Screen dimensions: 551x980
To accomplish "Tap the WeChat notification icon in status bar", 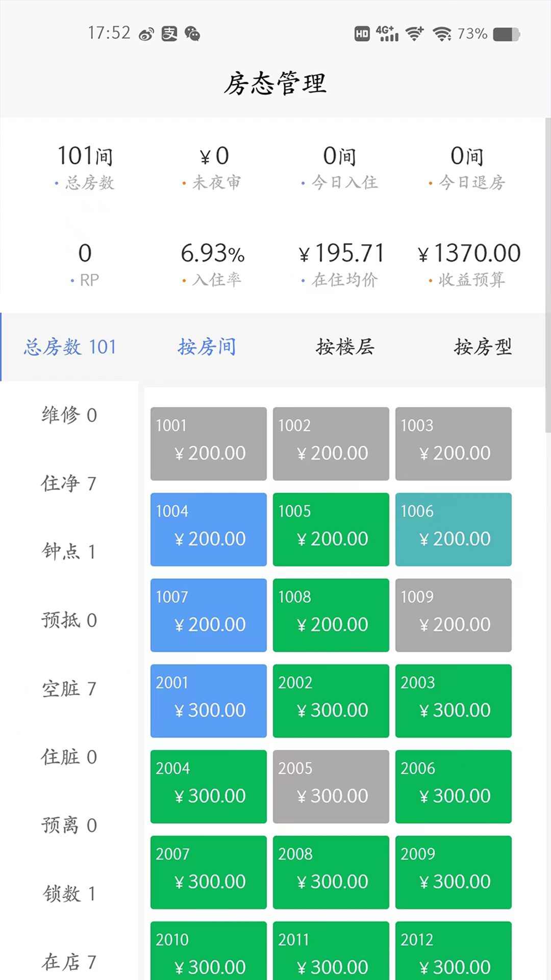I will pyautogui.click(x=192, y=34).
